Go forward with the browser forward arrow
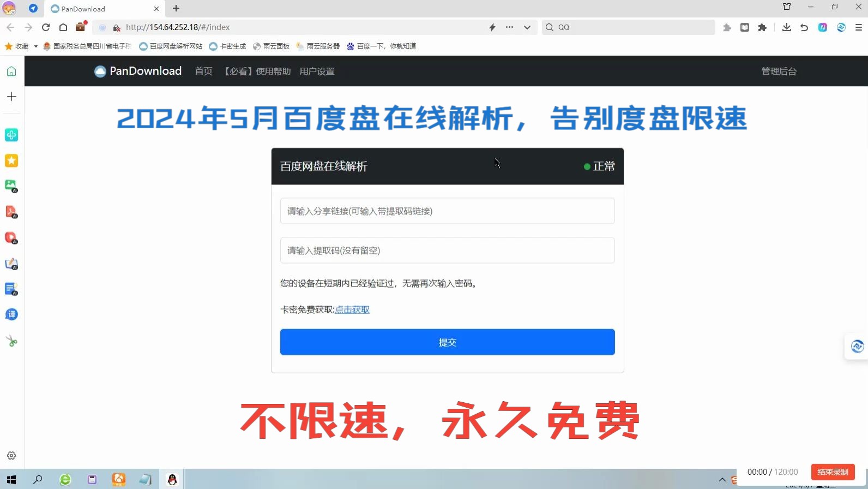 pos(28,27)
